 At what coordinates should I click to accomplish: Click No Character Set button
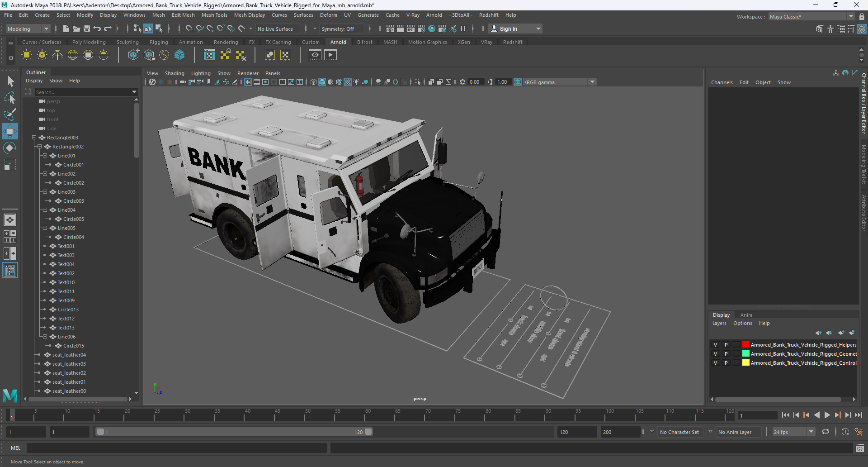pos(679,432)
